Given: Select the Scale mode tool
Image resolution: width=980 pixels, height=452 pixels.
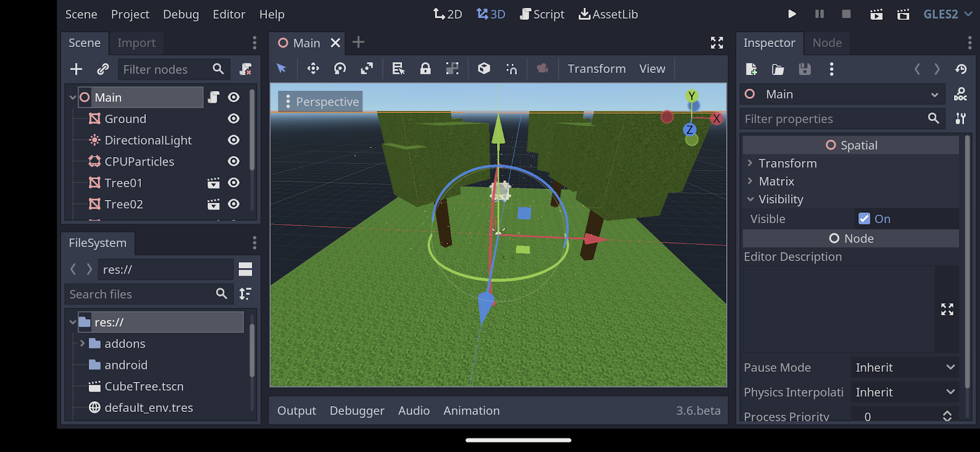Looking at the screenshot, I should 367,69.
